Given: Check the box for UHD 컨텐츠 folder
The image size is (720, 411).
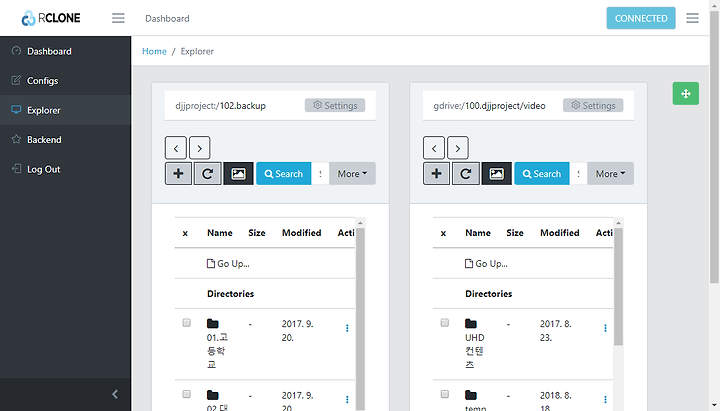Looking at the screenshot, I should coord(444,322).
